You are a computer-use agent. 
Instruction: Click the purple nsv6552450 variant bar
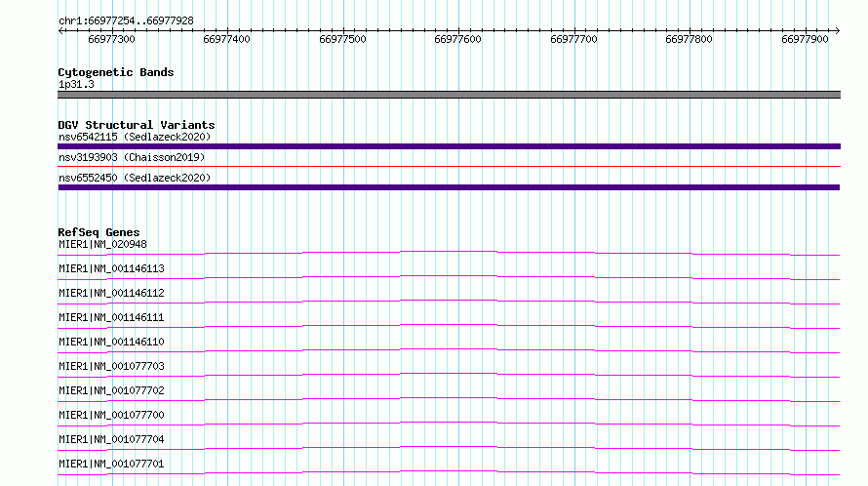tap(449, 187)
